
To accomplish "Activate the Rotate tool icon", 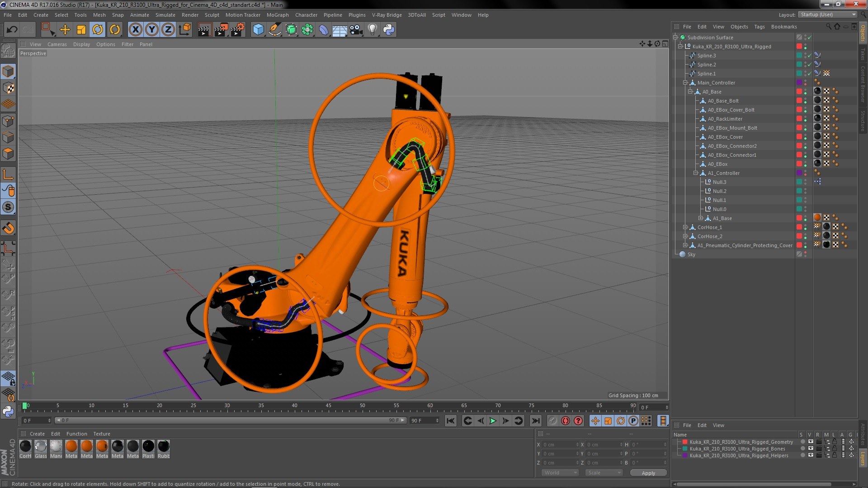I will [98, 30].
